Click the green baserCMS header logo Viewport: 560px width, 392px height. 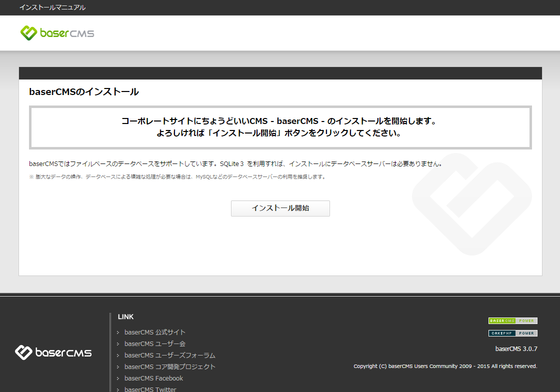57,33
